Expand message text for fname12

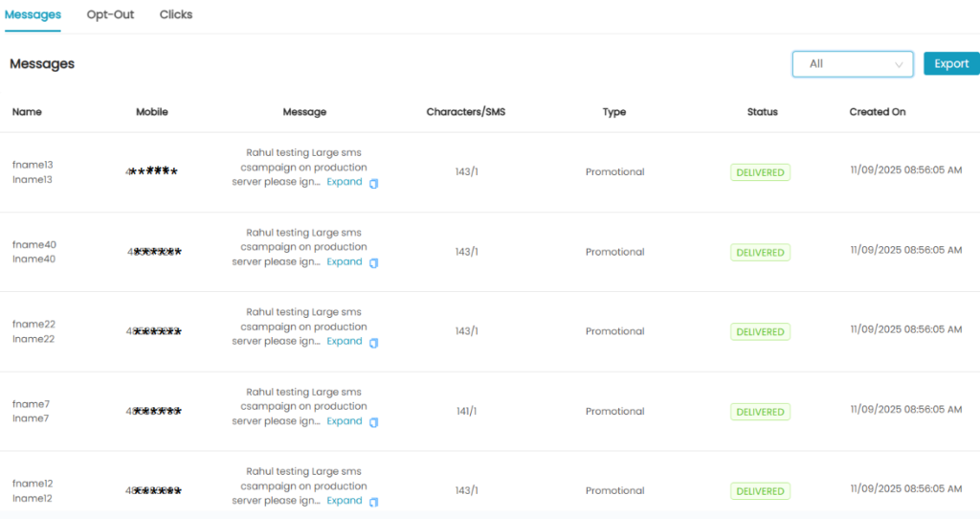tap(345, 501)
